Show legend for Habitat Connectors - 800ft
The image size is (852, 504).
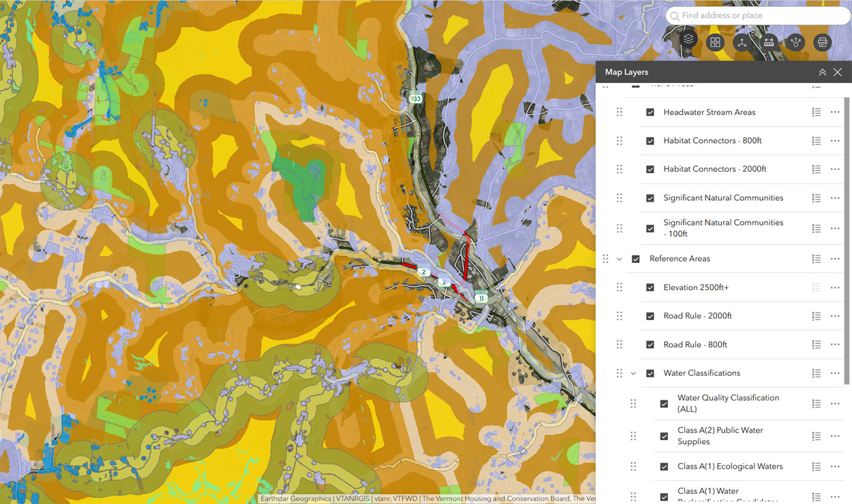pyautogui.click(x=816, y=141)
